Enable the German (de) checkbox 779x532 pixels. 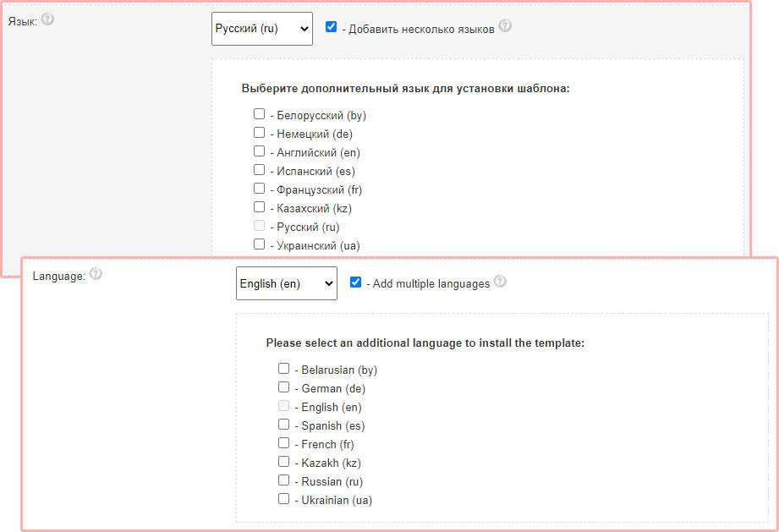tap(284, 387)
